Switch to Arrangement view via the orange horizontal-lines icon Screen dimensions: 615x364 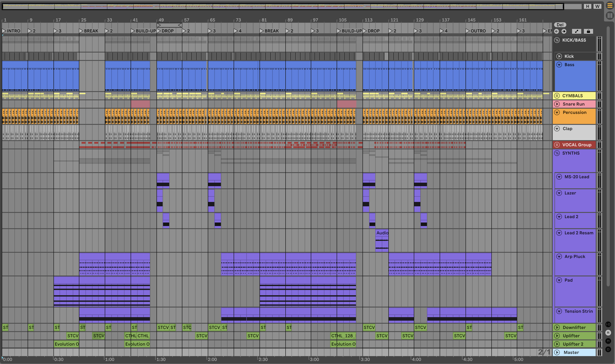point(610,6)
